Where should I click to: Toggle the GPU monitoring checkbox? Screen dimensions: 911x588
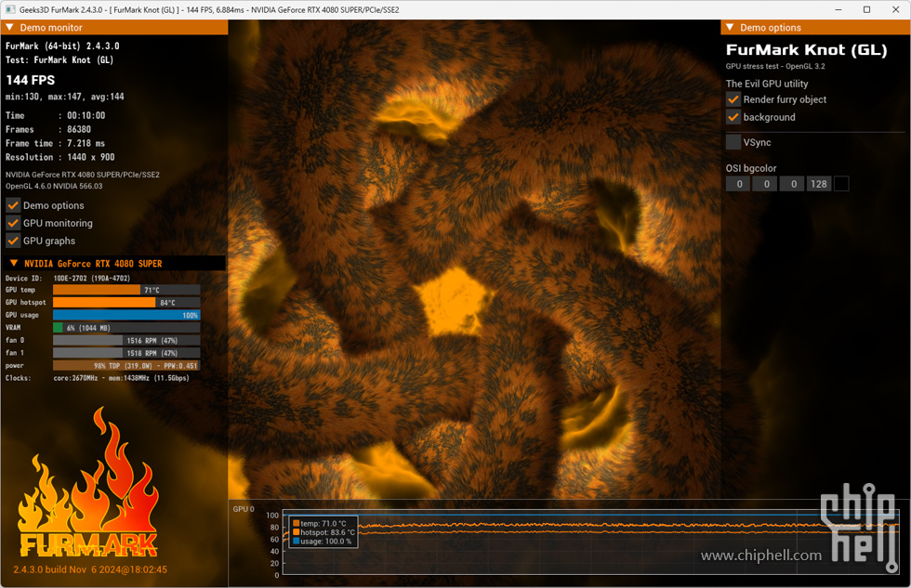point(13,223)
